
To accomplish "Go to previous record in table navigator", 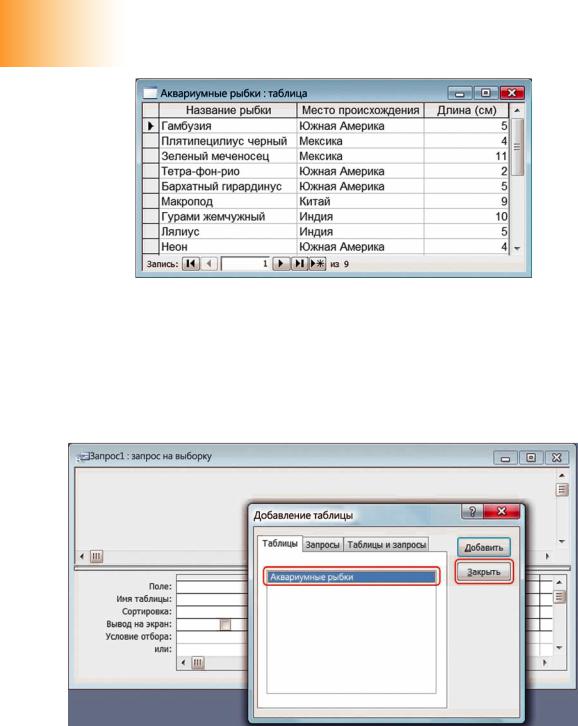I will tap(209, 264).
